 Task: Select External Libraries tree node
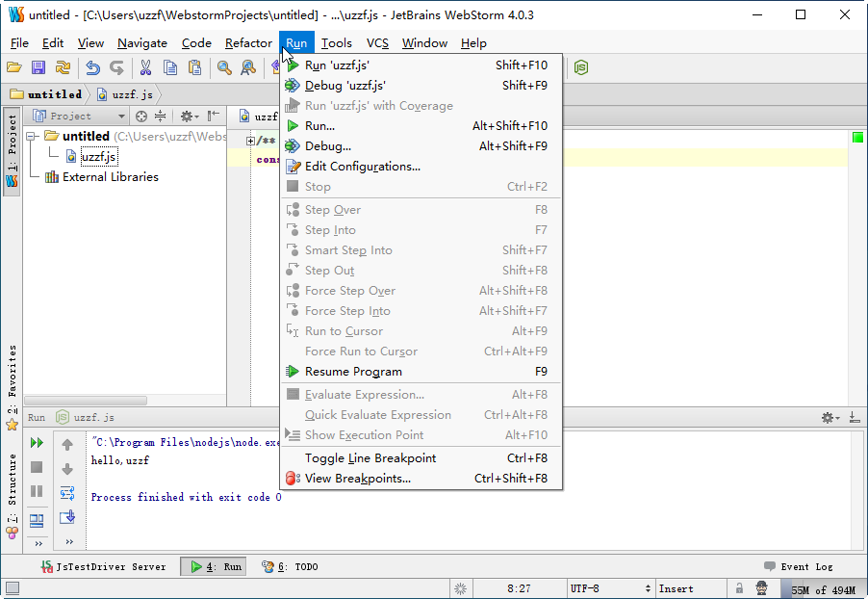(110, 177)
